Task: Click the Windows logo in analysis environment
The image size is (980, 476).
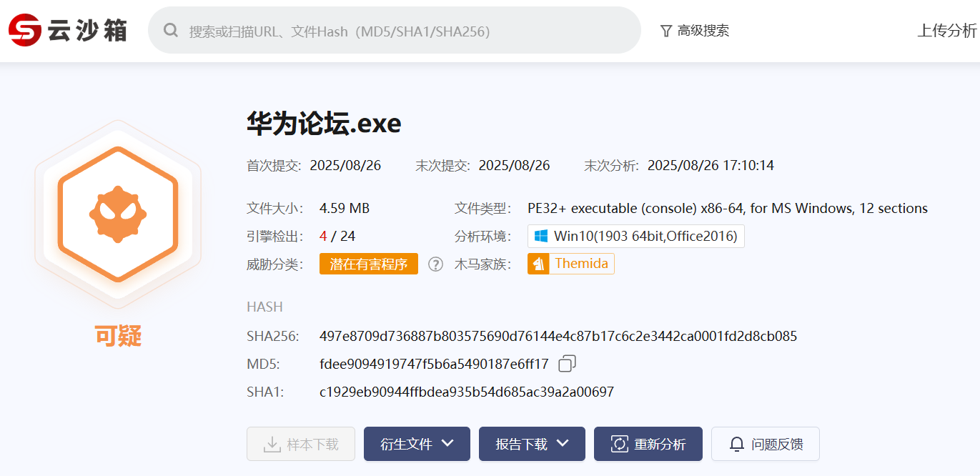Action: pyautogui.click(x=541, y=236)
